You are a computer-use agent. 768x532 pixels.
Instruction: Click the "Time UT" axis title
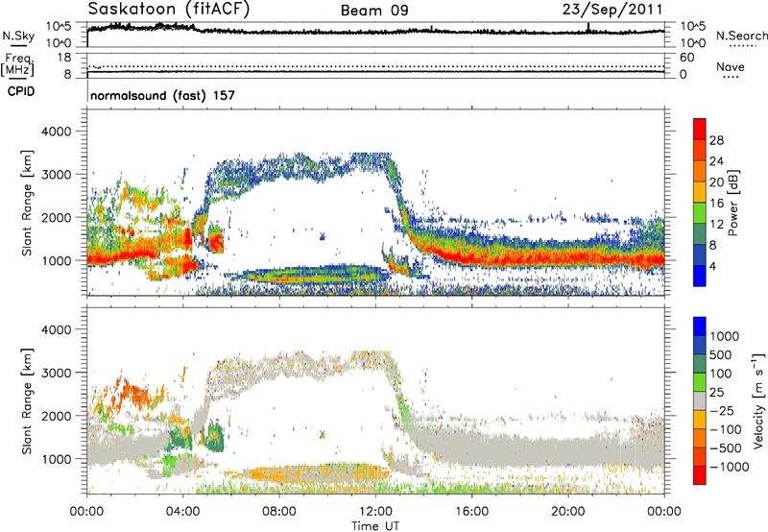(x=375, y=525)
